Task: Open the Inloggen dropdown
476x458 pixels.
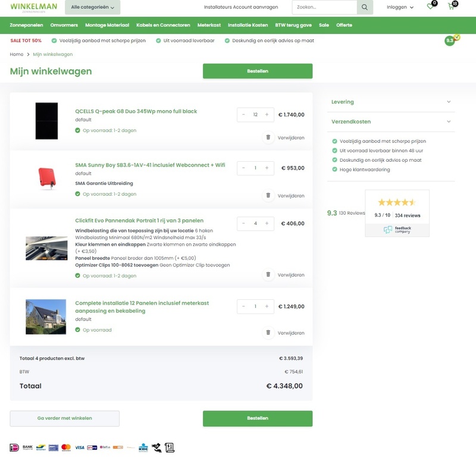Action: point(400,7)
